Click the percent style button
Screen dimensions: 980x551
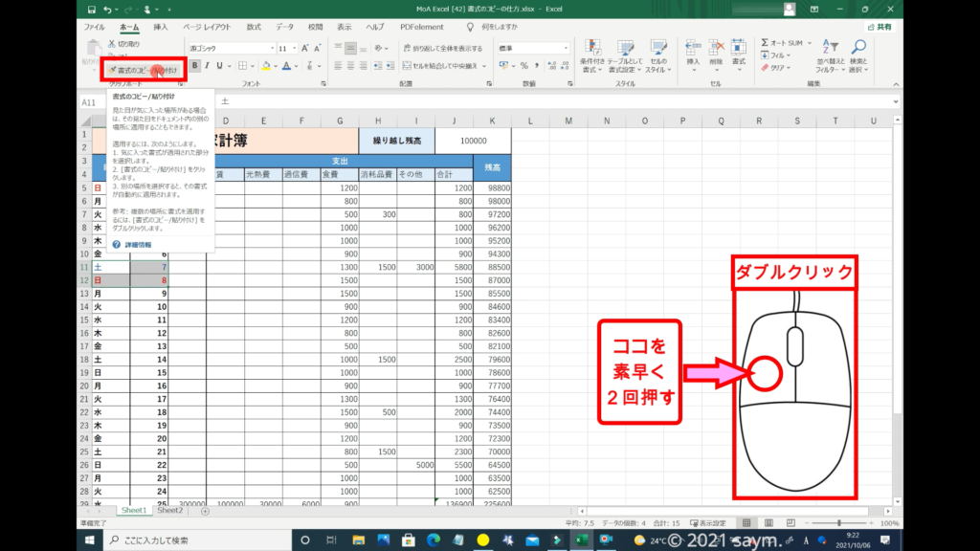click(x=523, y=66)
